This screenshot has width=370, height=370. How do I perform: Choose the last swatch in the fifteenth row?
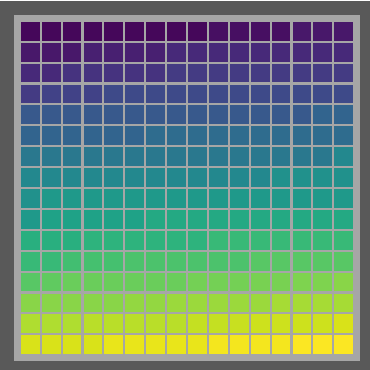[343, 323]
